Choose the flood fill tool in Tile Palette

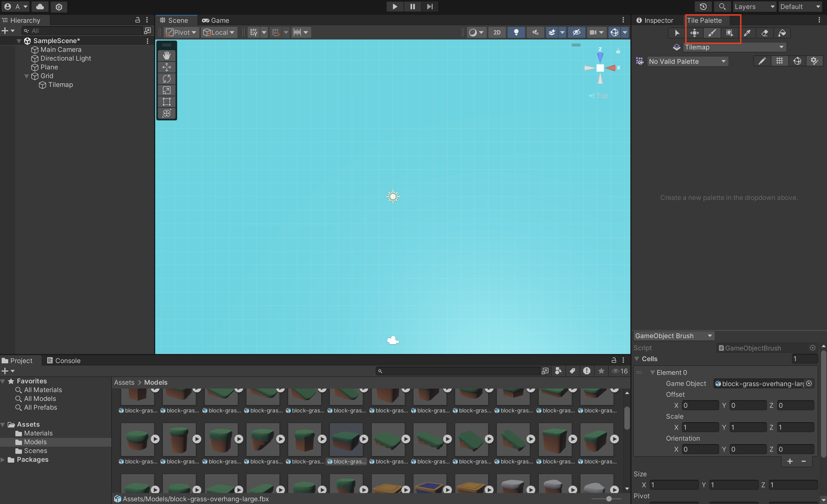(x=782, y=33)
